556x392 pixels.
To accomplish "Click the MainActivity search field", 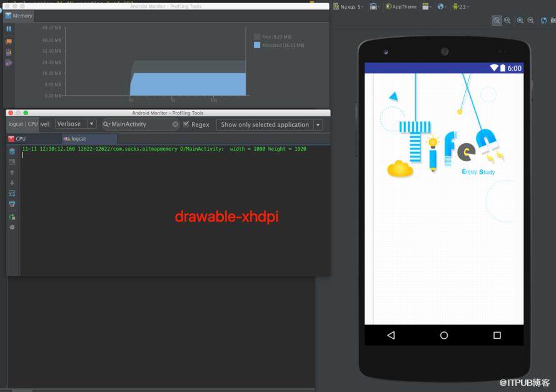I will [x=141, y=124].
